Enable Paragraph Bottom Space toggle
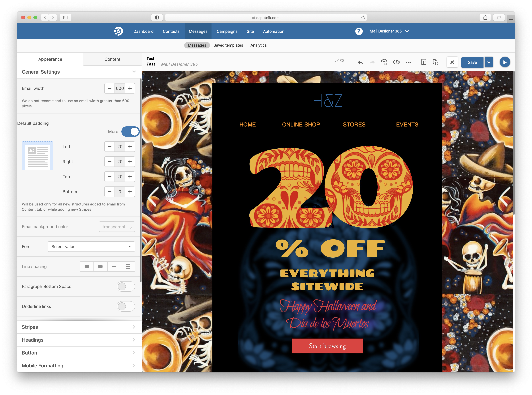532x395 pixels. coord(126,286)
